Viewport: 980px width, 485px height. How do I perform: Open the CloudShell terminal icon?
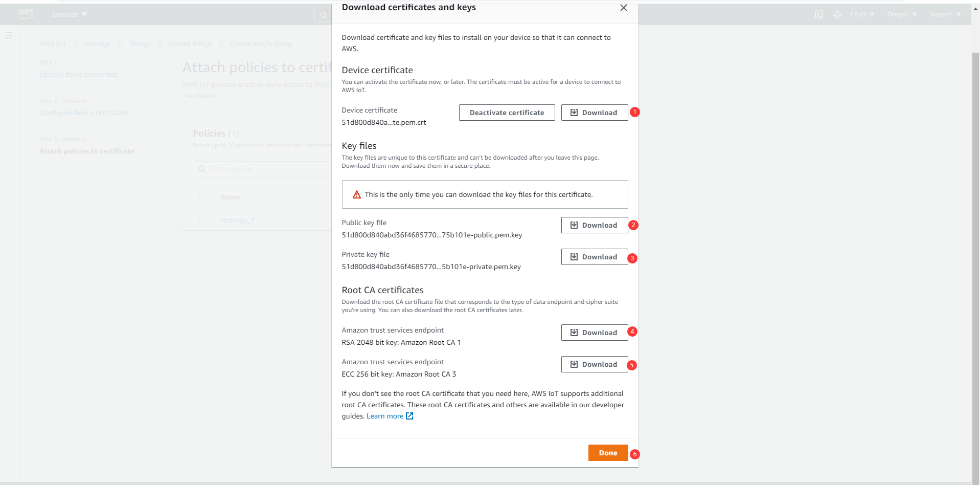coord(819,14)
